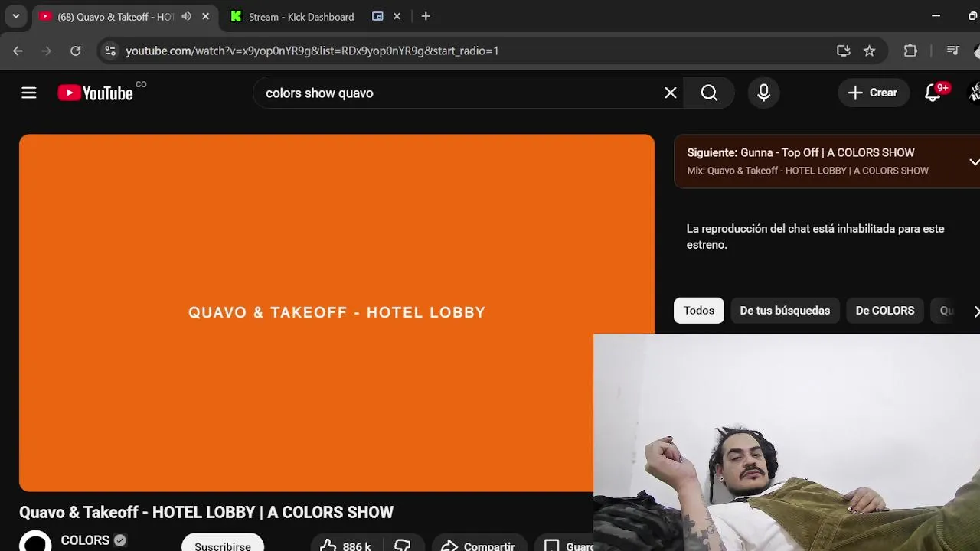Close the Quavo & Takeoff YouTube tab
Viewport: 980px width, 551px height.
point(205,16)
